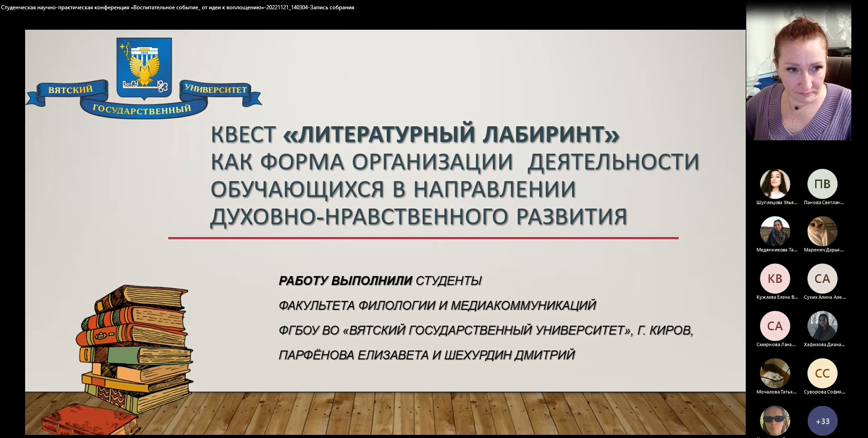
Task: Click the Вятский государственный университет crest logo
Action: click(x=144, y=78)
